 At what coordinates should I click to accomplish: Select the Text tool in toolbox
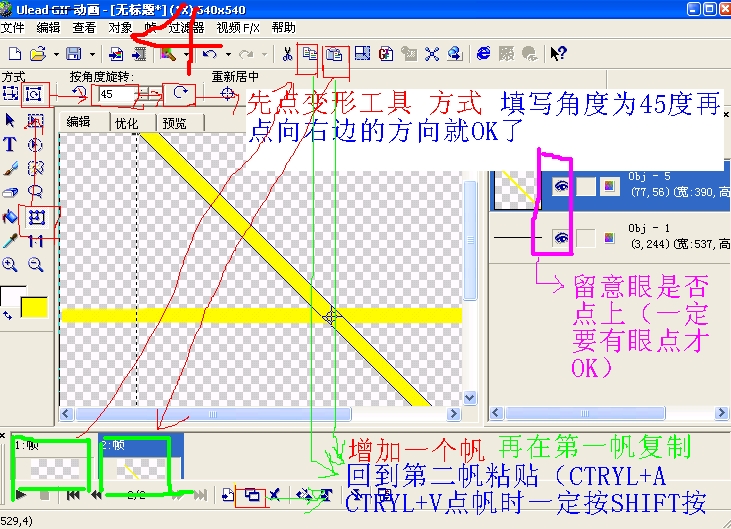[x=11, y=145]
